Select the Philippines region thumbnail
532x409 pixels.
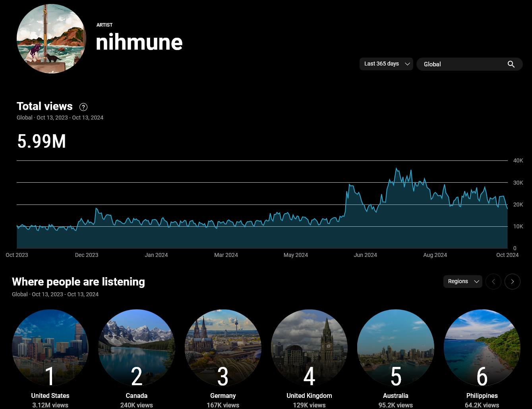482,347
